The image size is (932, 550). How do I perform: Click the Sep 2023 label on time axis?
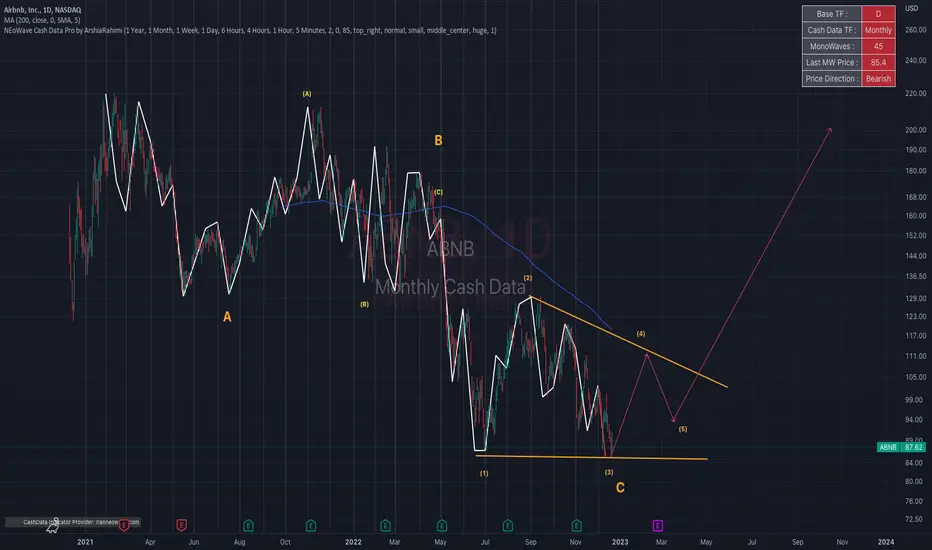(798, 542)
